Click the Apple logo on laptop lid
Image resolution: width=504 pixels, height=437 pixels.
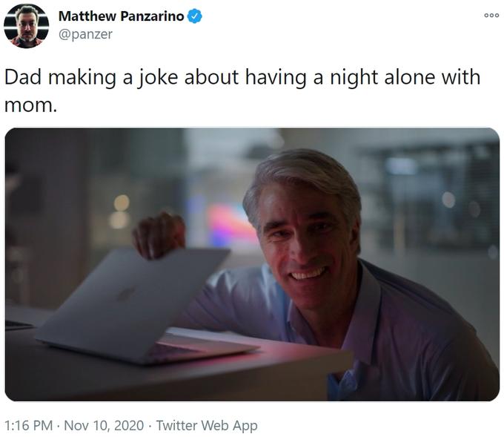[x=125, y=294]
